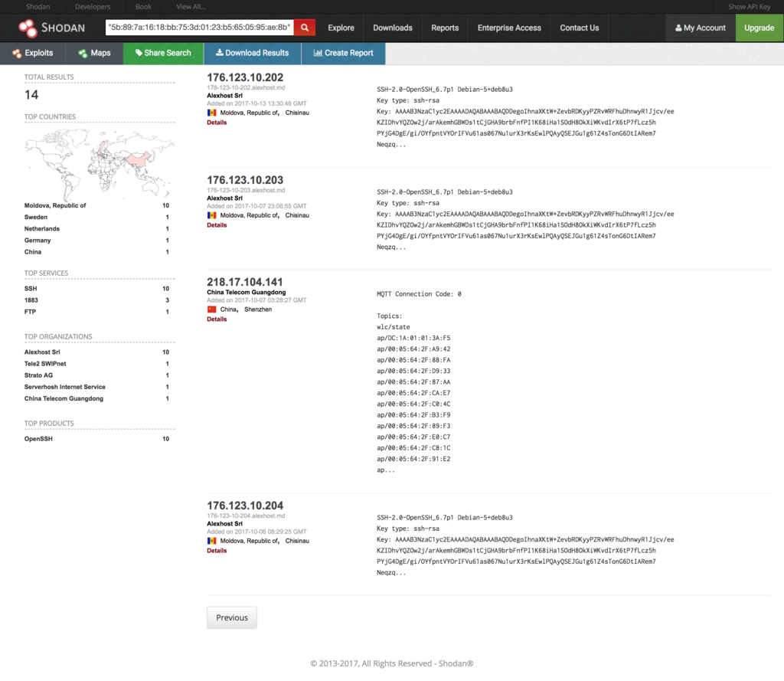The image size is (784, 681).
Task: Click Book link in top bar
Action: coord(143,6)
